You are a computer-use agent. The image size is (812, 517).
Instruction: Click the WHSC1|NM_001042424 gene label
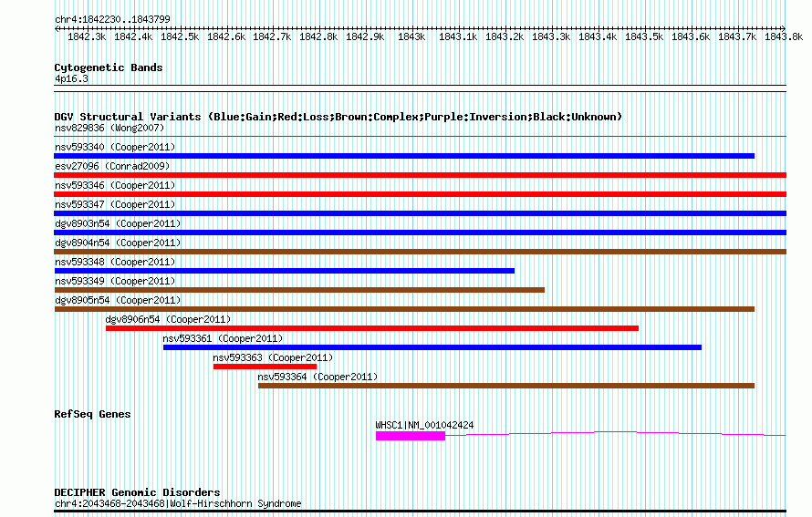click(424, 425)
